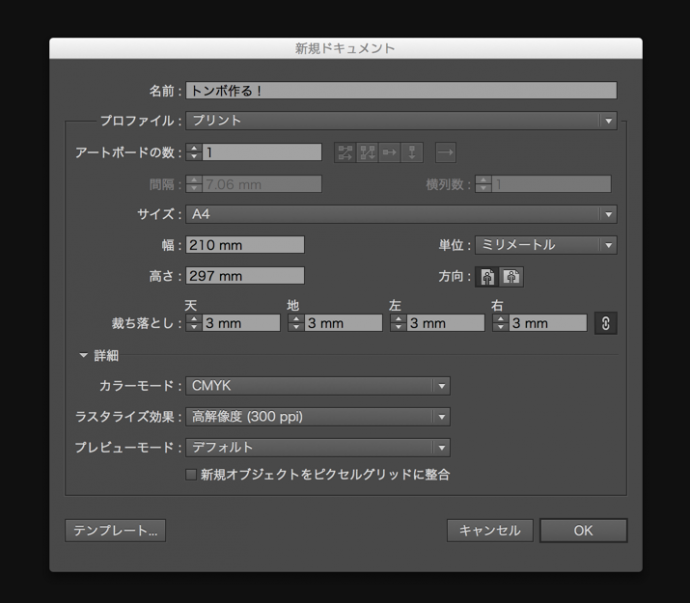Choose portrait orientation icon
Screen dimensions: 690x603
[x=487, y=277]
